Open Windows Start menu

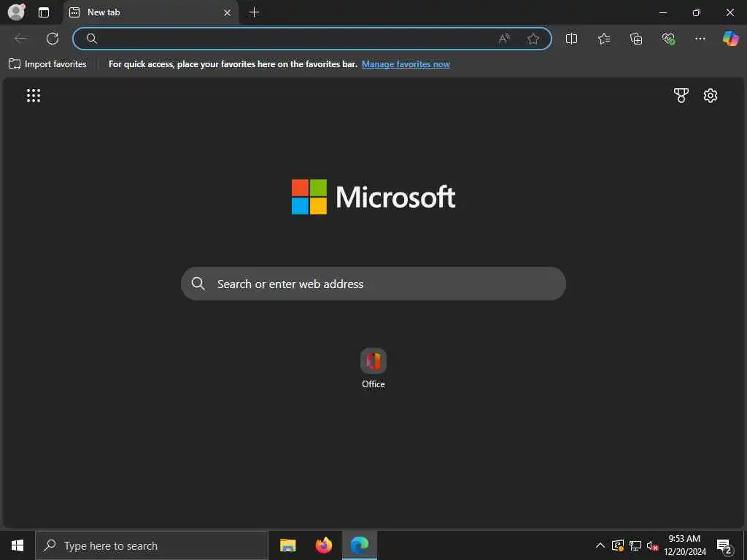coord(18,545)
